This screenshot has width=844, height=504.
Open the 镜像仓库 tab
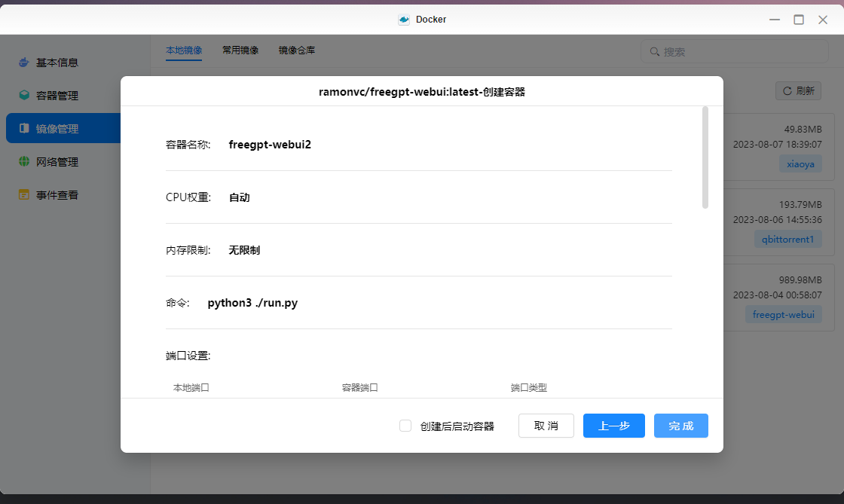coord(297,50)
